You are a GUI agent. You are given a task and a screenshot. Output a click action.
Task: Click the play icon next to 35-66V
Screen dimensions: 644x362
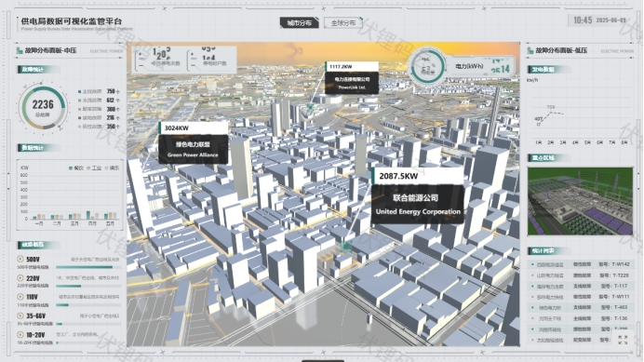20,315
